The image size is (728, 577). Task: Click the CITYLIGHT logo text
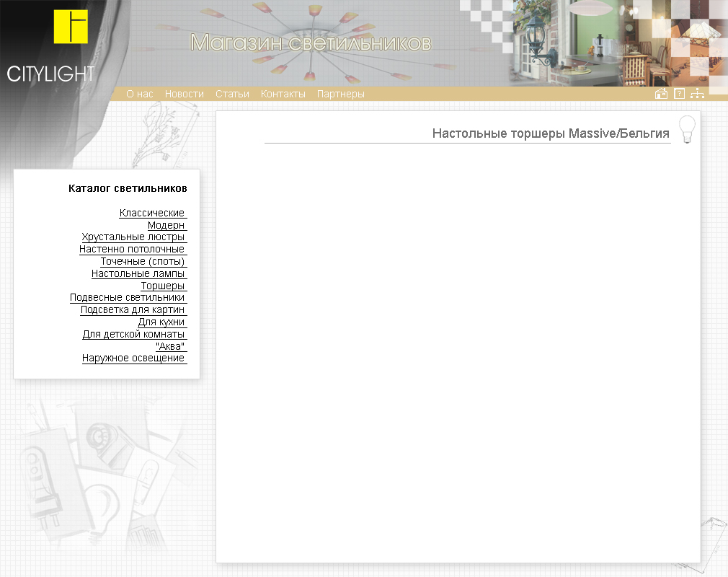pos(50,74)
